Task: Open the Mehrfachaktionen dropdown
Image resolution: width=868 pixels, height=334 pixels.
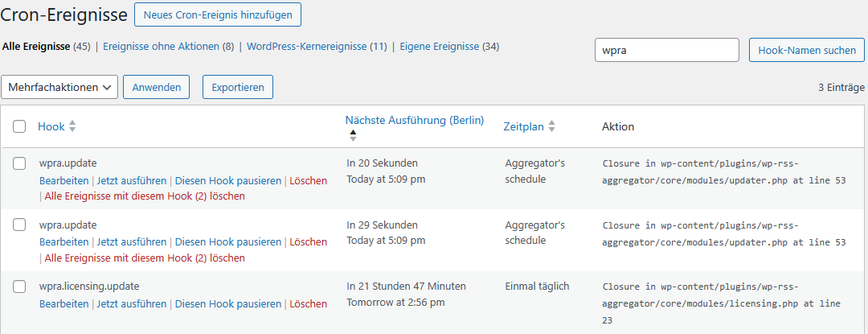Action: point(59,87)
